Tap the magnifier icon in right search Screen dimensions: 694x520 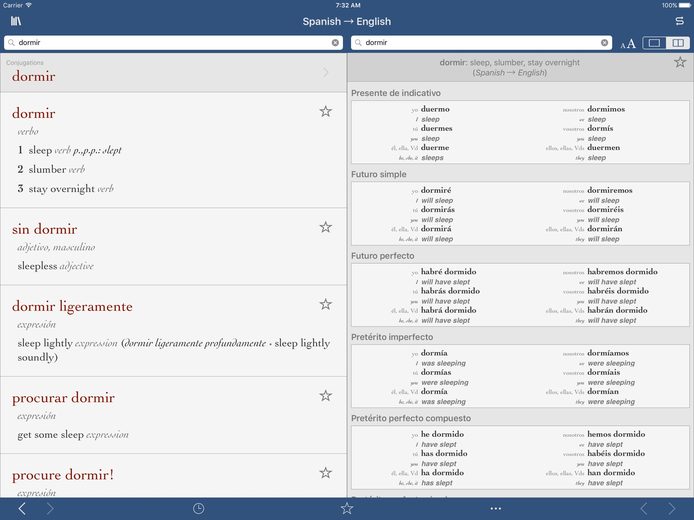point(359,42)
